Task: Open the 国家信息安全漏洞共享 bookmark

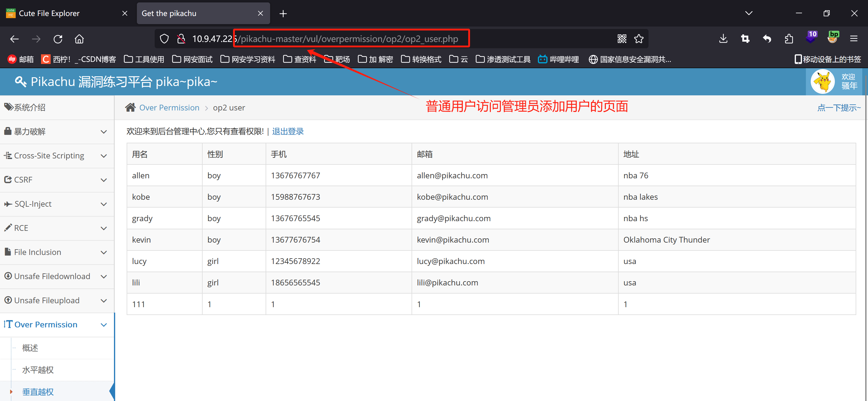Action: tap(630, 59)
